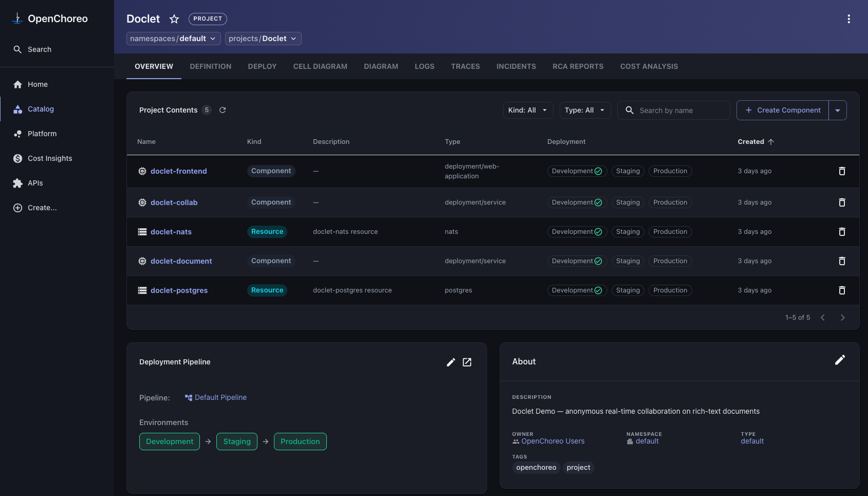868x496 pixels.
Task: Open the three-dot options menu in header
Action: 848,19
